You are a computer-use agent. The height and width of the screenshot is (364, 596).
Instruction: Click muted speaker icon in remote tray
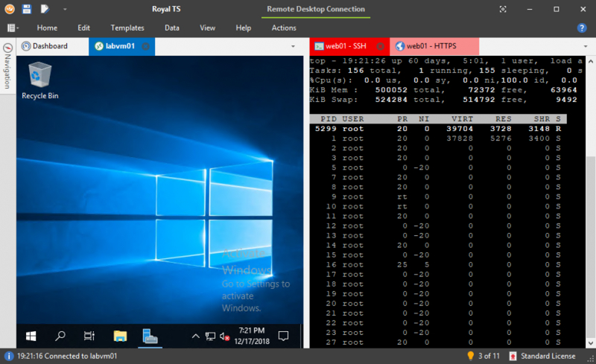(x=224, y=336)
